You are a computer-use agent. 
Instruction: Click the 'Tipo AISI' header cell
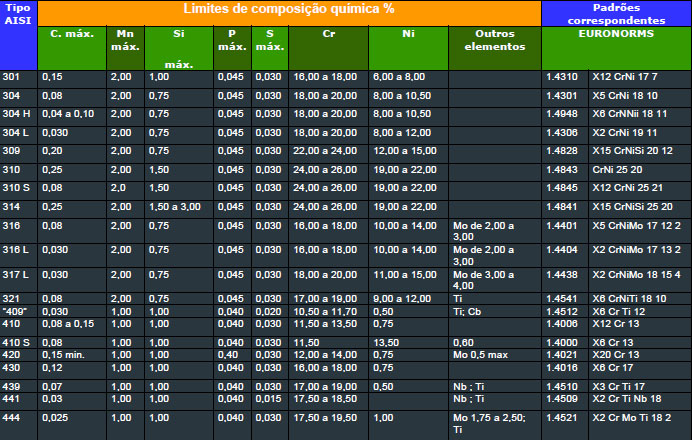(18, 20)
